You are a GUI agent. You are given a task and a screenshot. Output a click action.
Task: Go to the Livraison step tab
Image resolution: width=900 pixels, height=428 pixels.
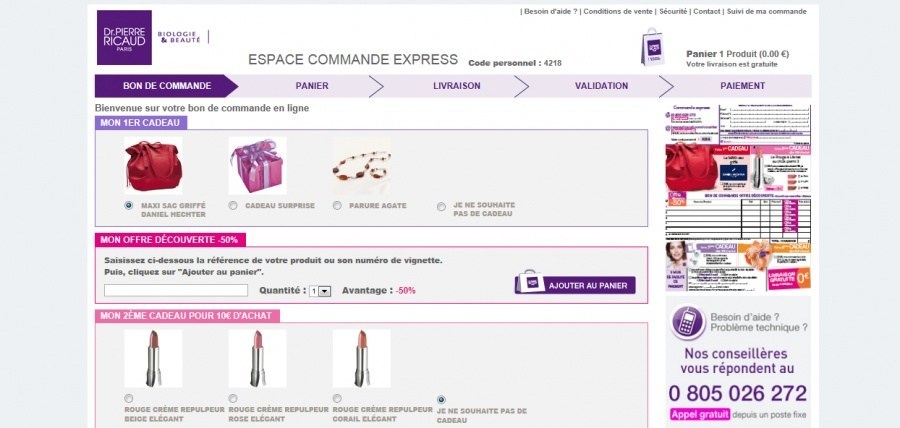[456, 86]
